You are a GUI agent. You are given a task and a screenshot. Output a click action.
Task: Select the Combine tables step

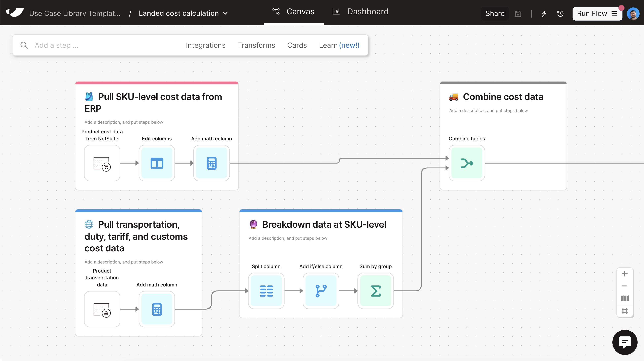point(467,163)
